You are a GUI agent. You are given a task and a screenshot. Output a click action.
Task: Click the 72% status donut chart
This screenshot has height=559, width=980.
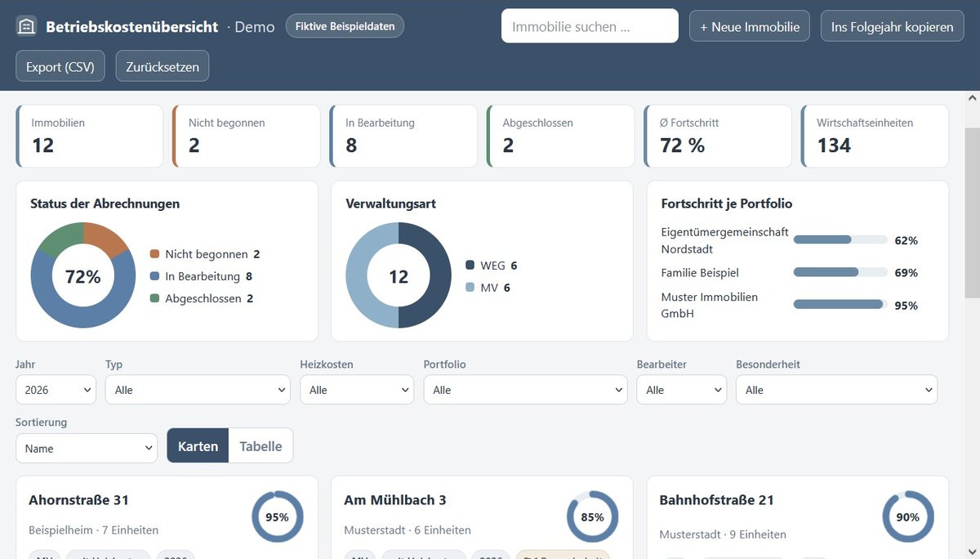tap(83, 276)
